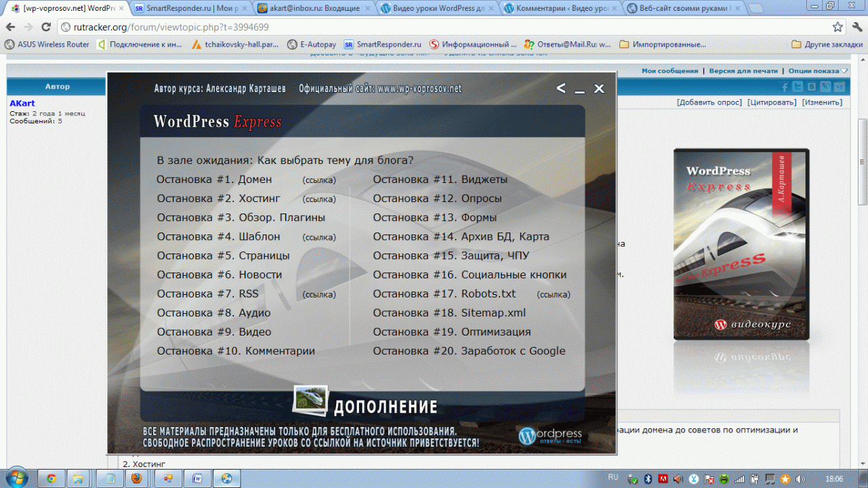Open the Информационный bookmark

[472, 44]
